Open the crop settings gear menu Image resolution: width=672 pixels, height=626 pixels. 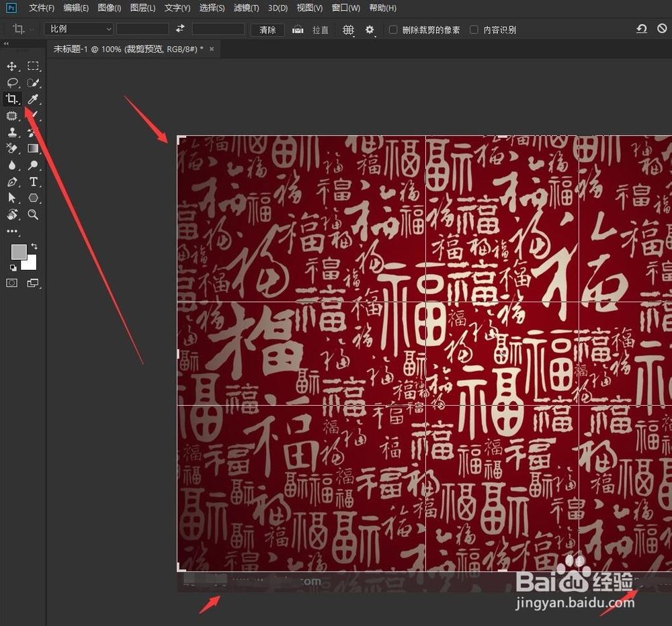coord(368,29)
